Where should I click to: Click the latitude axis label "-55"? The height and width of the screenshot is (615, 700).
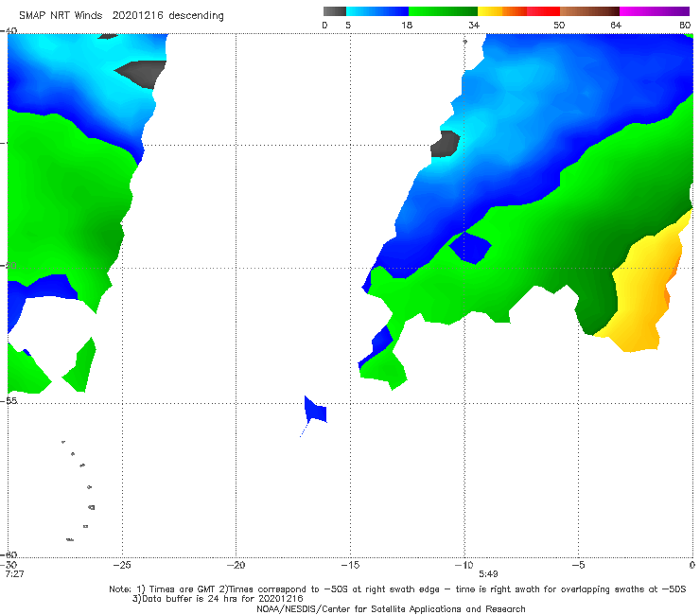coord(9,400)
